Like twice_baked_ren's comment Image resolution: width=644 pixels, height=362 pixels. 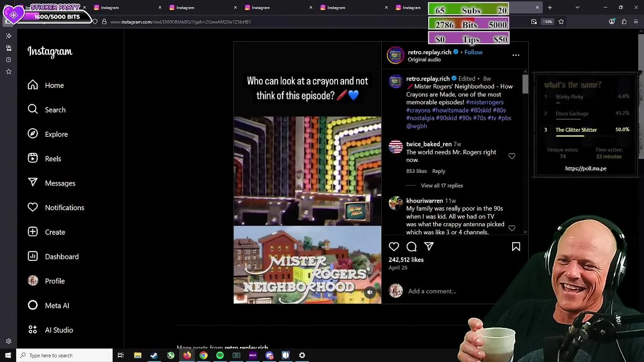click(x=512, y=156)
